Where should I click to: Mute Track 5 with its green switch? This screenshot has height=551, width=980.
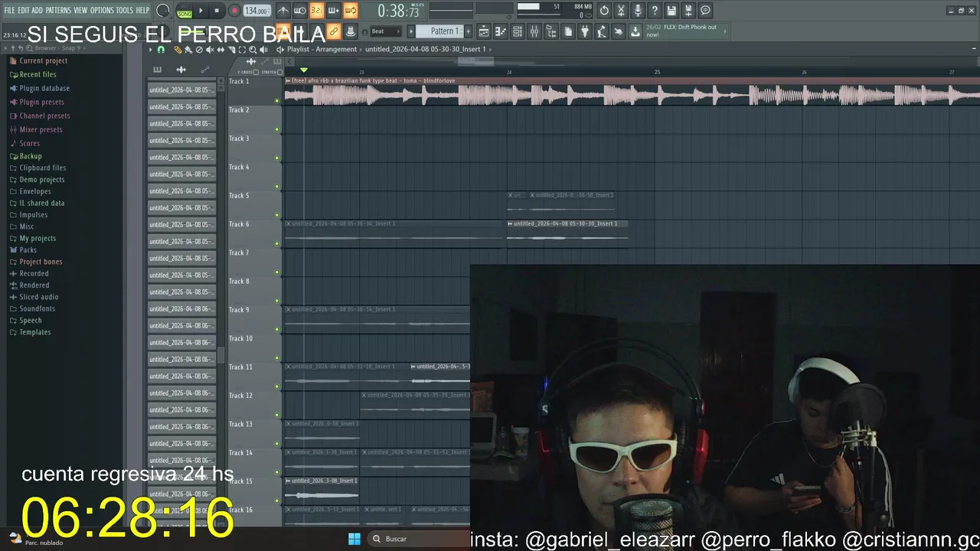tap(277, 215)
